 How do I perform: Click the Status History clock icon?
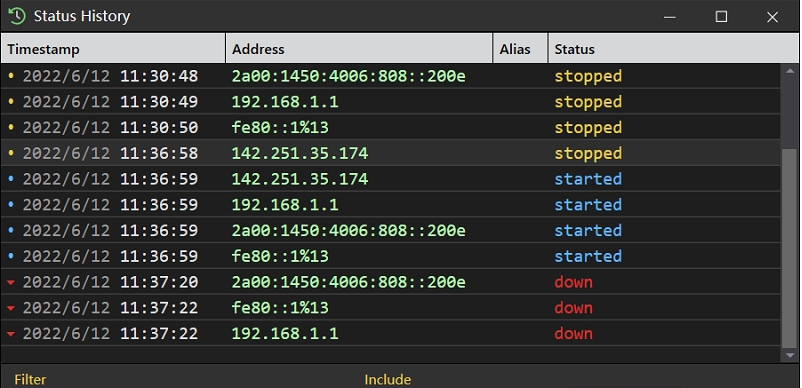pyautogui.click(x=17, y=16)
